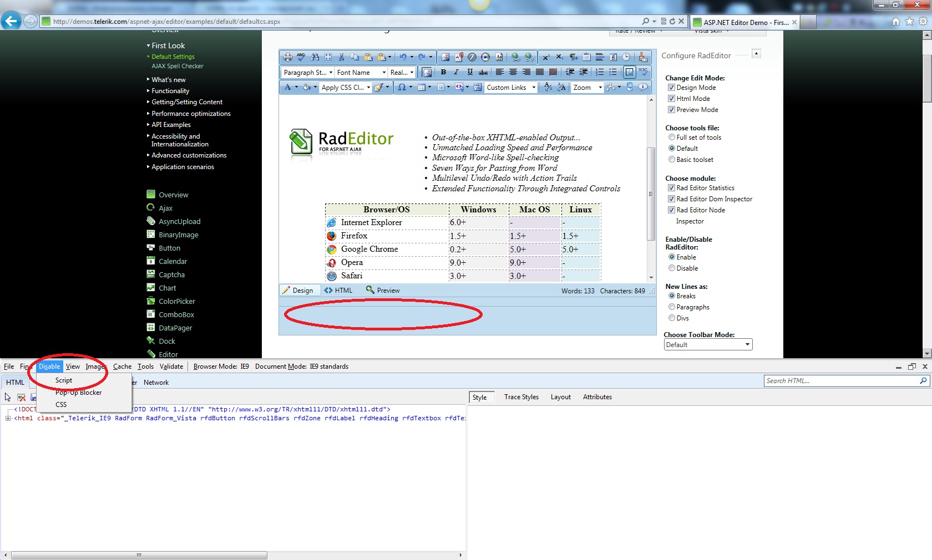Open Apply CSS Class dropdown
932x560 pixels.
pos(346,87)
